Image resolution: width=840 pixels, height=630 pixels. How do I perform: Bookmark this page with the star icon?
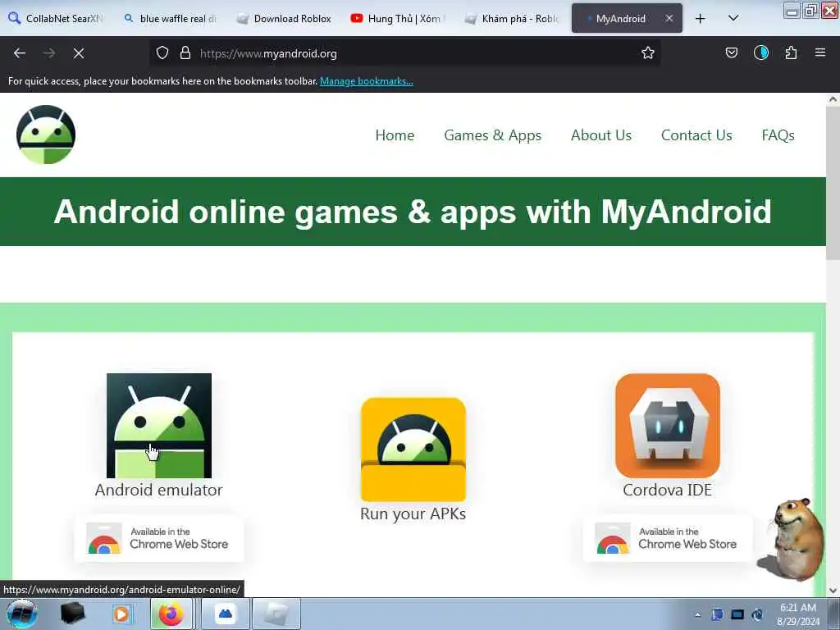click(648, 52)
